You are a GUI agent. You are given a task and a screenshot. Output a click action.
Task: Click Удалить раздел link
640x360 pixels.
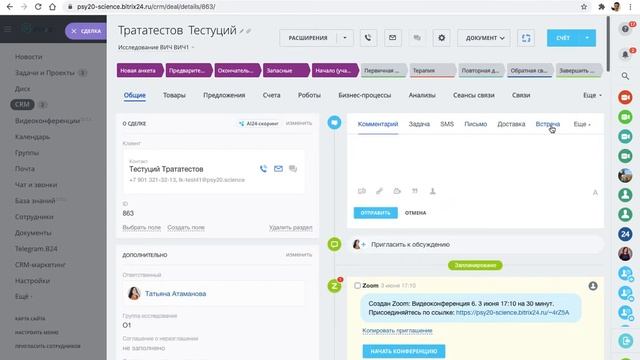tap(291, 227)
